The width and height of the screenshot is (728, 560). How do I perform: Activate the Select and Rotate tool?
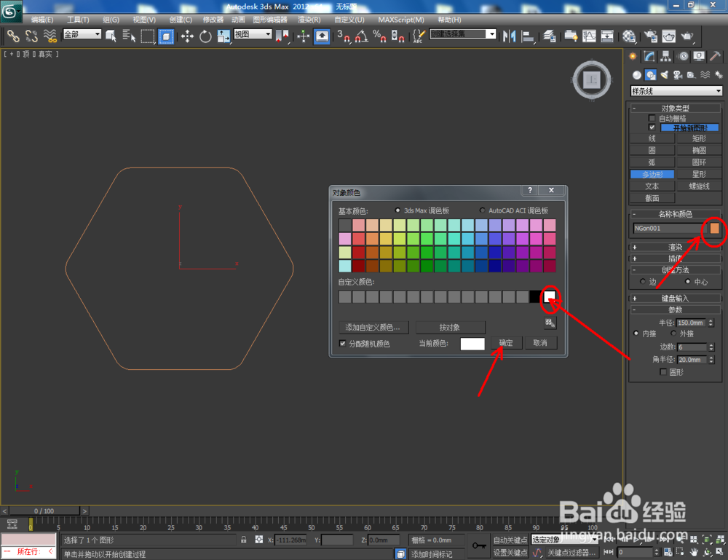pos(205,36)
